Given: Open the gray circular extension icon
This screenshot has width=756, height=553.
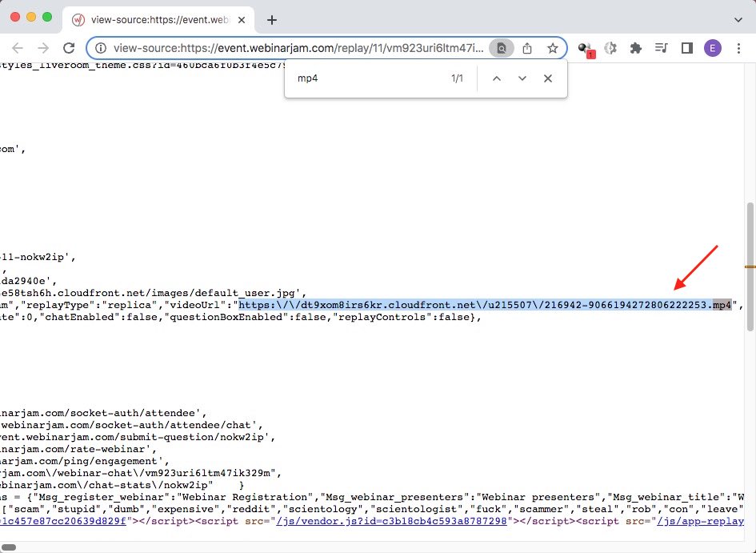Looking at the screenshot, I should [x=610, y=48].
